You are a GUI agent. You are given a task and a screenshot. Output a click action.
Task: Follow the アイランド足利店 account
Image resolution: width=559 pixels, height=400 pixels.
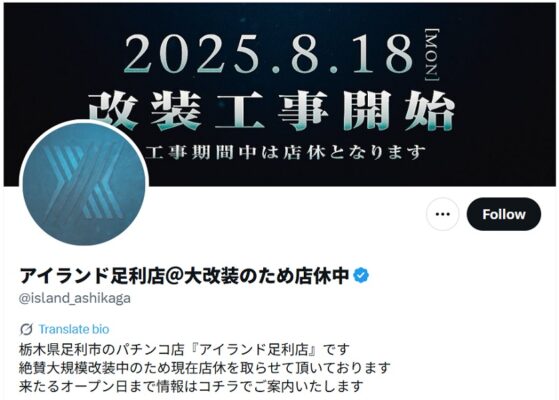point(503,214)
